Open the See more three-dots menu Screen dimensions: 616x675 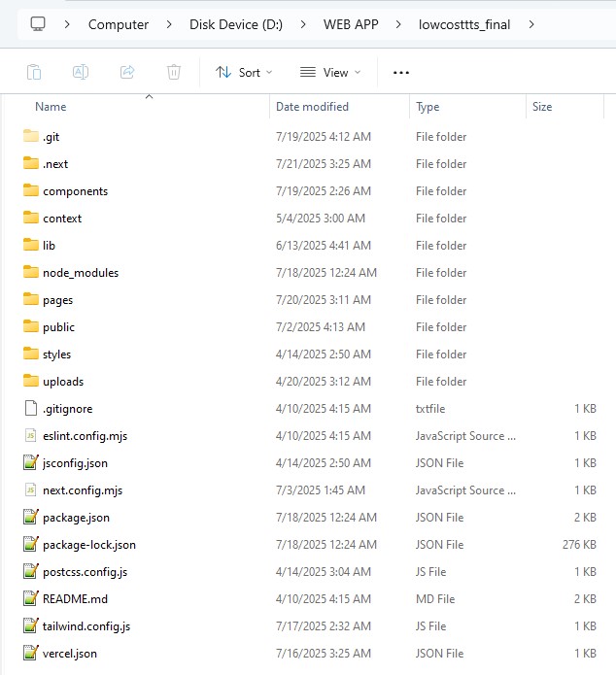pyautogui.click(x=401, y=72)
